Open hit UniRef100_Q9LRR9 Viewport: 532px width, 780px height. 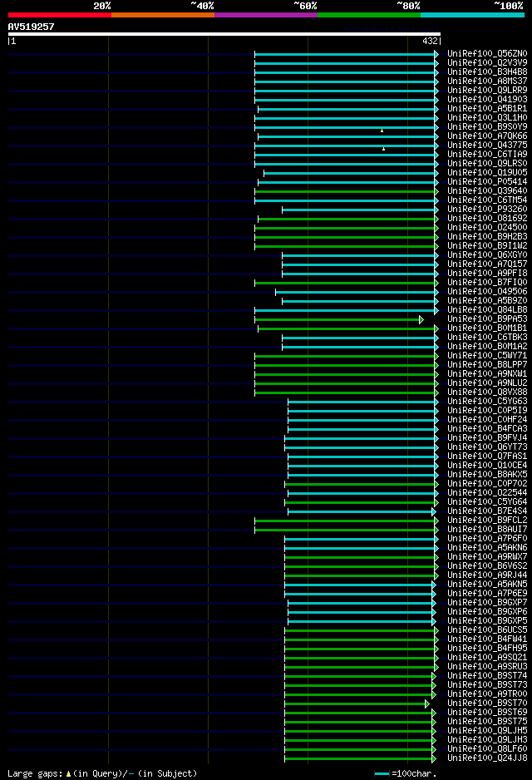487,91
